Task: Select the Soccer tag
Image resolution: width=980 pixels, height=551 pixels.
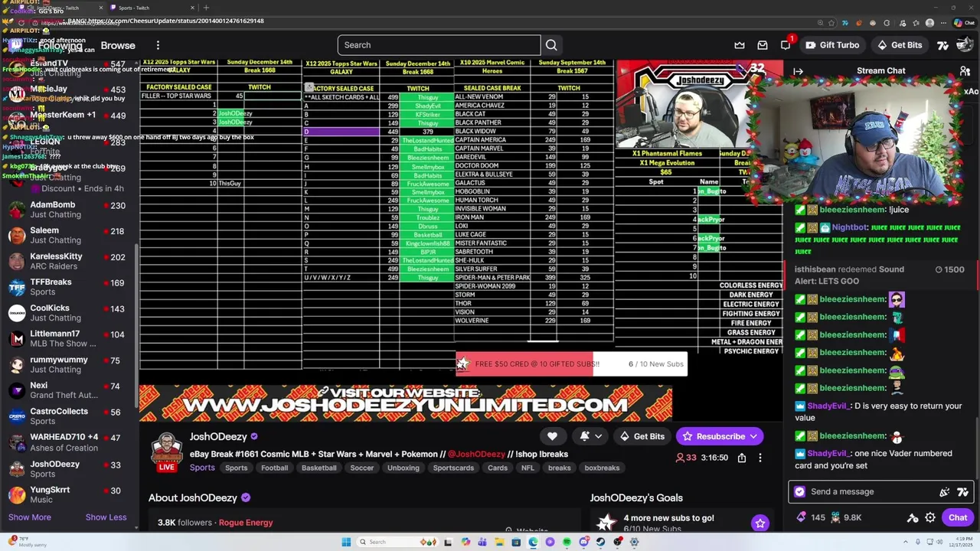Action: [362, 468]
